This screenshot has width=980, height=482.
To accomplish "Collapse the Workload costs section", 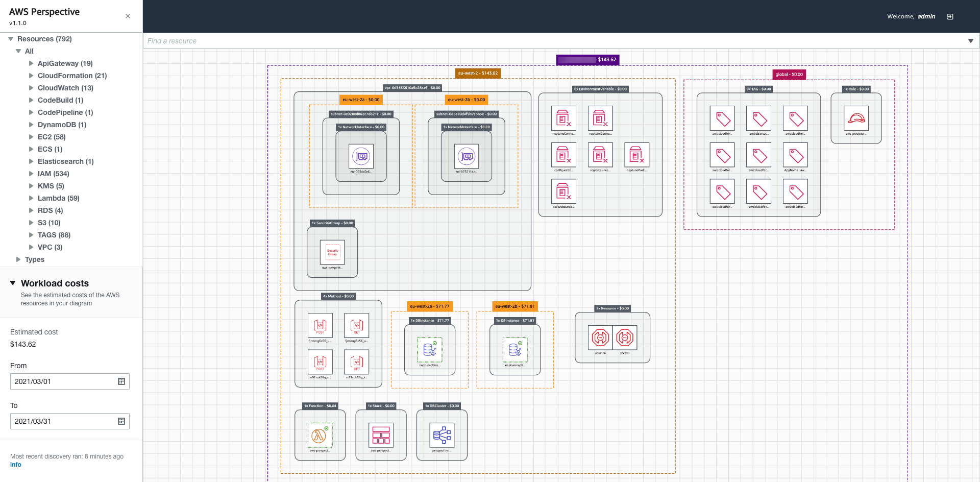I will 13,283.
